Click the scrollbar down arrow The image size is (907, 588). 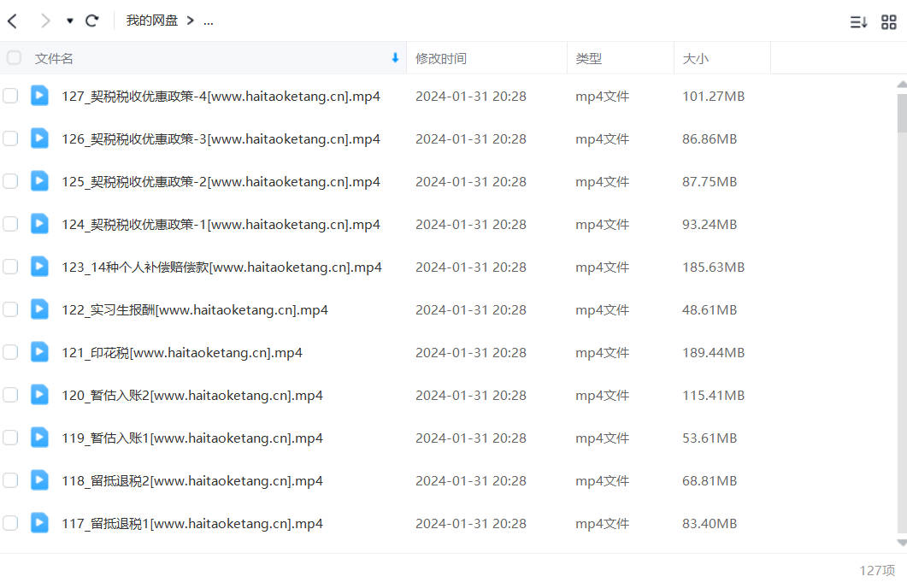pyautogui.click(x=902, y=543)
